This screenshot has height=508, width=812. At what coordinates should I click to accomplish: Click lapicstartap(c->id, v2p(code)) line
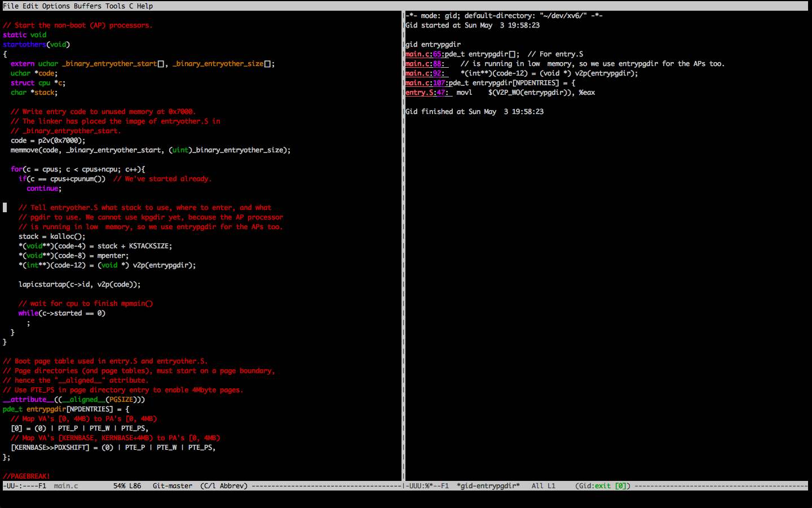(80, 284)
